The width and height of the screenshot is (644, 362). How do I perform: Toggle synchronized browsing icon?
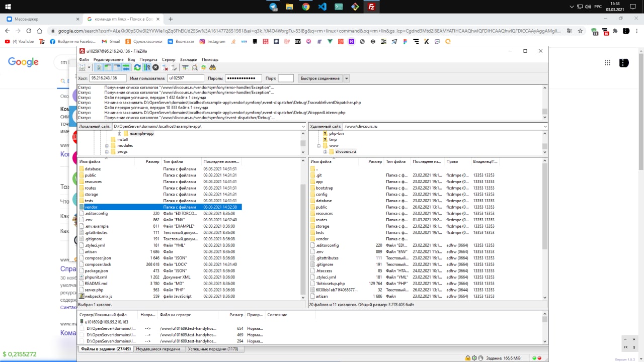click(203, 67)
